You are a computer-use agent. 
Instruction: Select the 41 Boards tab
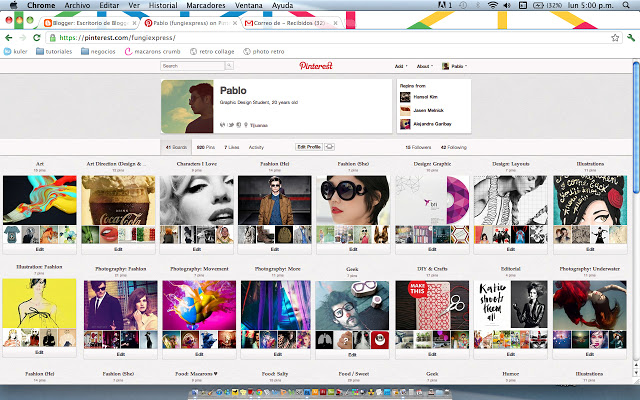tap(176, 147)
